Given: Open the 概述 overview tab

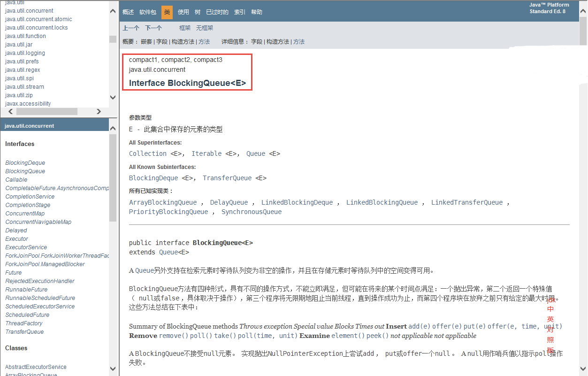Looking at the screenshot, I should (x=128, y=12).
